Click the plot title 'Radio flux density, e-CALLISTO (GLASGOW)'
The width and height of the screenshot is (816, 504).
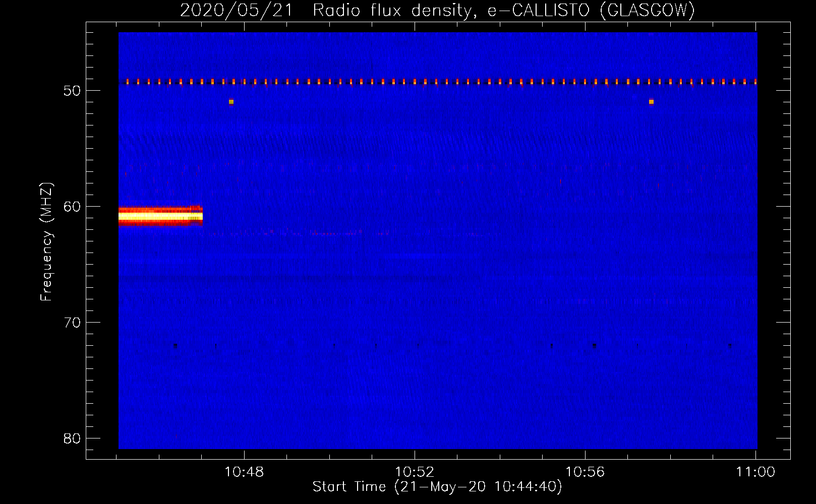(x=504, y=10)
